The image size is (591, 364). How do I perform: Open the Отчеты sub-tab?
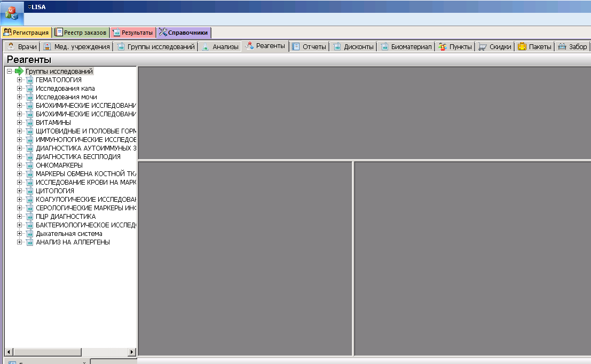[x=309, y=46]
